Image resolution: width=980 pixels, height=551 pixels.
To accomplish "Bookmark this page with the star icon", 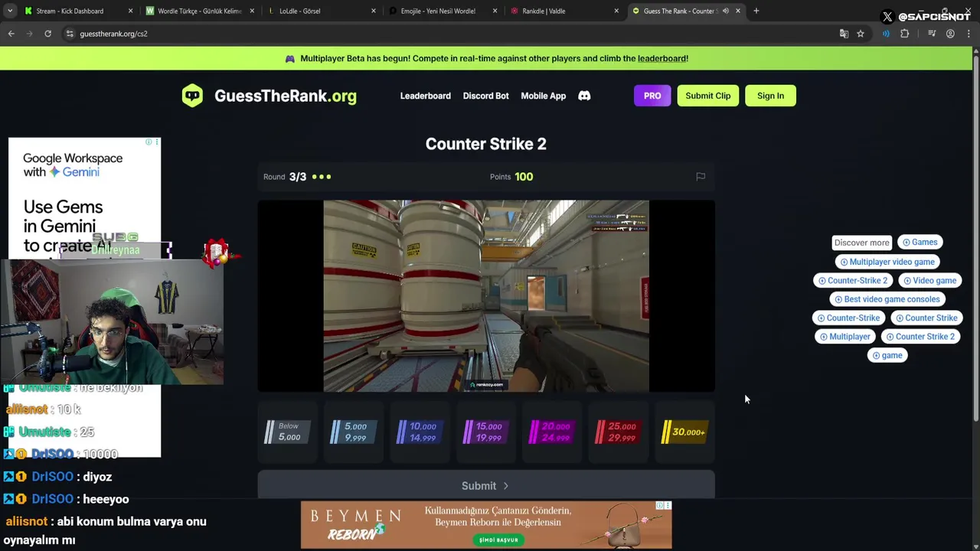I will pos(861,34).
